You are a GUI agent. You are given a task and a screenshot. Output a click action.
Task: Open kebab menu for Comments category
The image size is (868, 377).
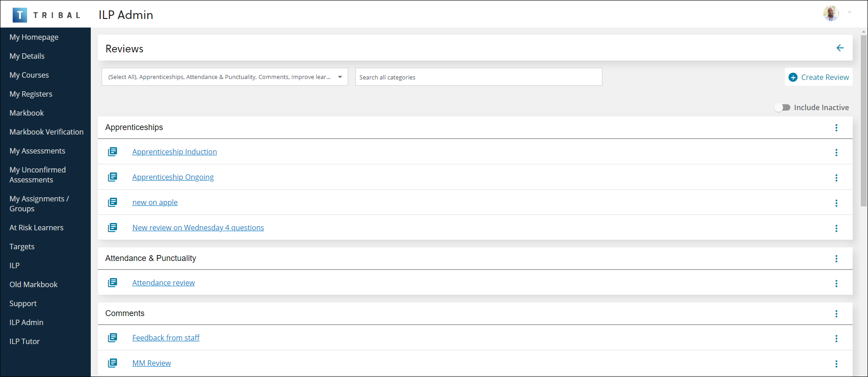pos(836,314)
